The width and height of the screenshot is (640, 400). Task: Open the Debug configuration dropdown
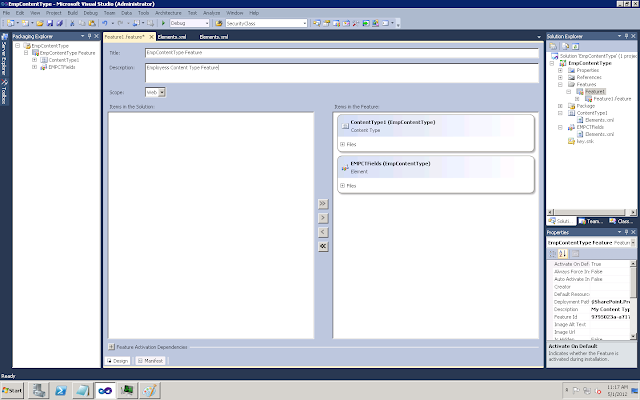pos(207,23)
